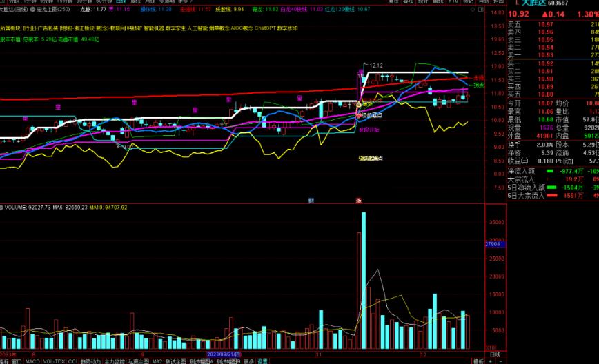The width and height of the screenshot is (599, 364).
Task: Click the plus zoom button at the bottom right
Action: (491, 361)
